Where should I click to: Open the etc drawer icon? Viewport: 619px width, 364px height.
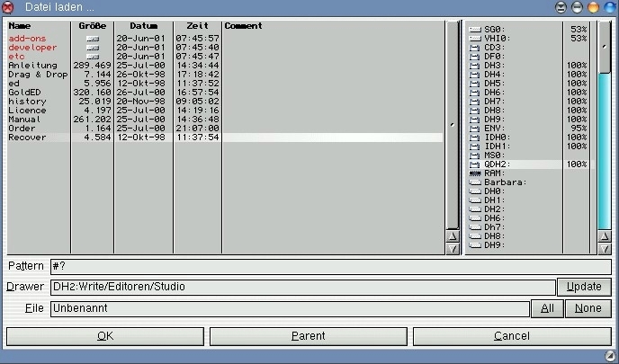(93, 57)
